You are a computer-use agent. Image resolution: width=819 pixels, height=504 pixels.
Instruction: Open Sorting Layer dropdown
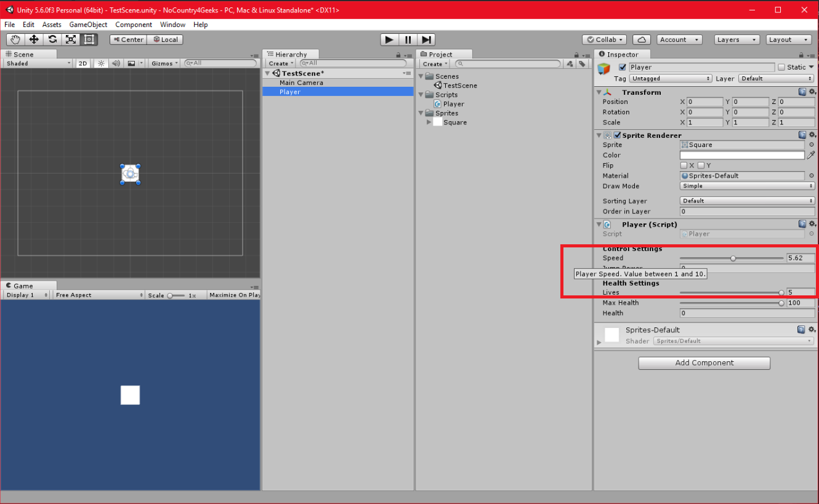coord(747,201)
